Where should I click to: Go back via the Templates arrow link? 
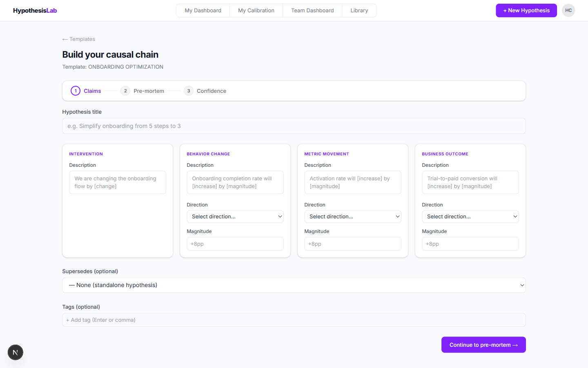click(x=79, y=39)
